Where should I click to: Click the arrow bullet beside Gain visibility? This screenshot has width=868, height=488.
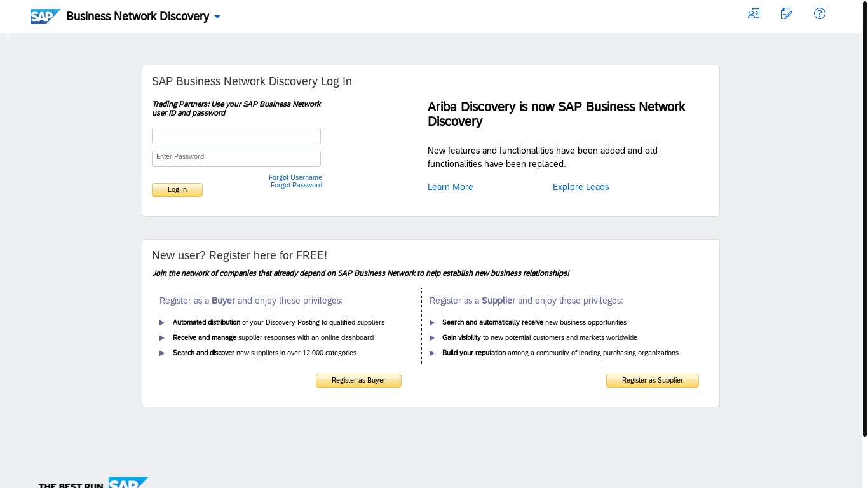point(432,338)
